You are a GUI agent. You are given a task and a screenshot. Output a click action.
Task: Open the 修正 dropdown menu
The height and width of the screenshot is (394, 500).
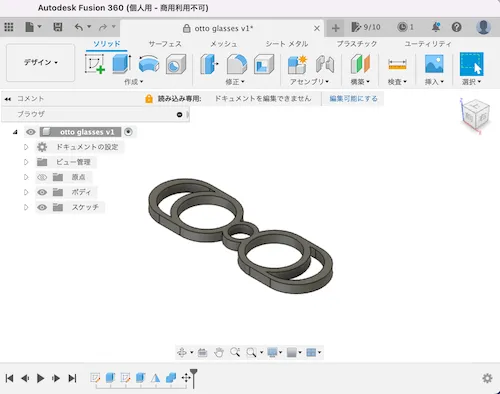(235, 82)
